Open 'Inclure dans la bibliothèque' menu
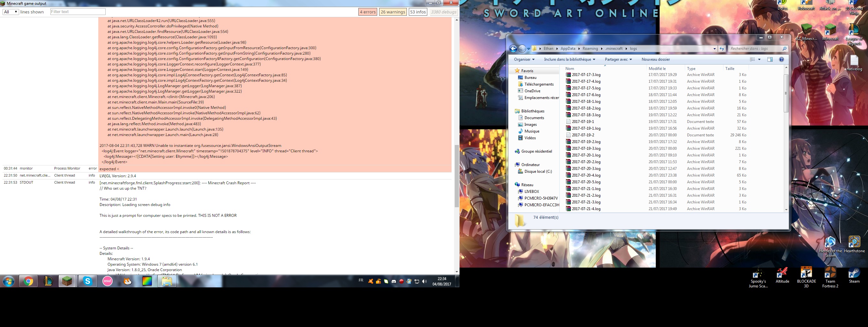The image size is (868, 327). click(x=569, y=59)
